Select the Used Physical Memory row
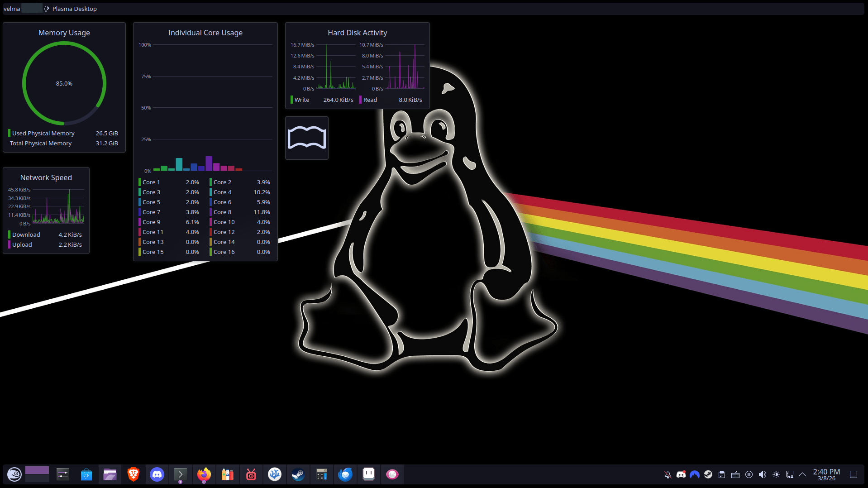The height and width of the screenshot is (488, 868). coord(63,133)
